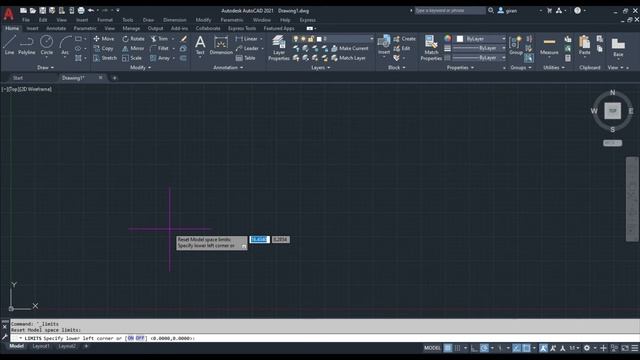Click the Save icon in Quick Access toolbar

(x=42, y=11)
